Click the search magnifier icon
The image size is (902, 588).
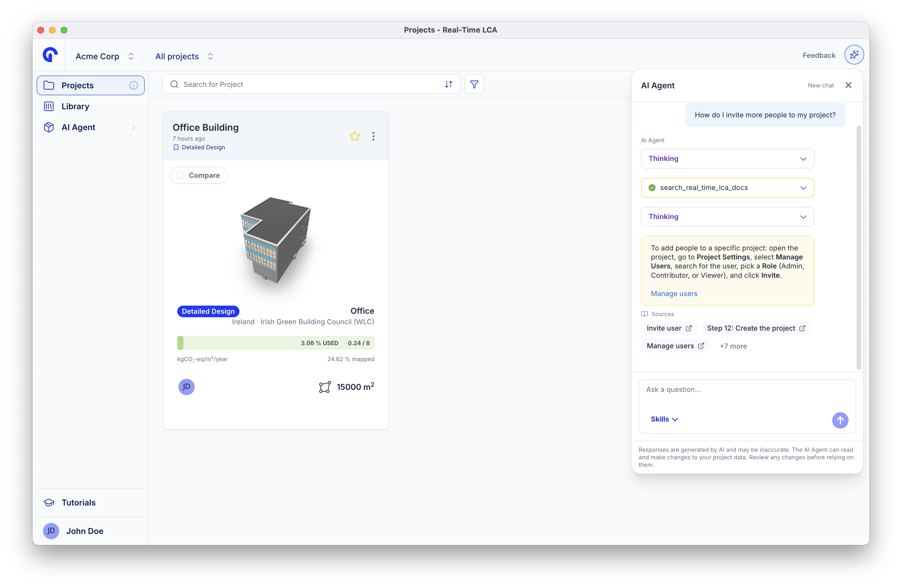(174, 84)
